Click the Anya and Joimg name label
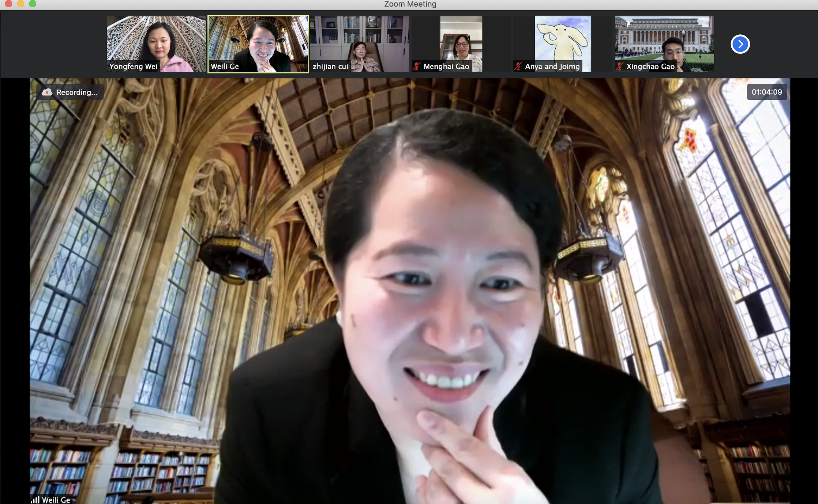This screenshot has height=504, width=818. point(552,67)
